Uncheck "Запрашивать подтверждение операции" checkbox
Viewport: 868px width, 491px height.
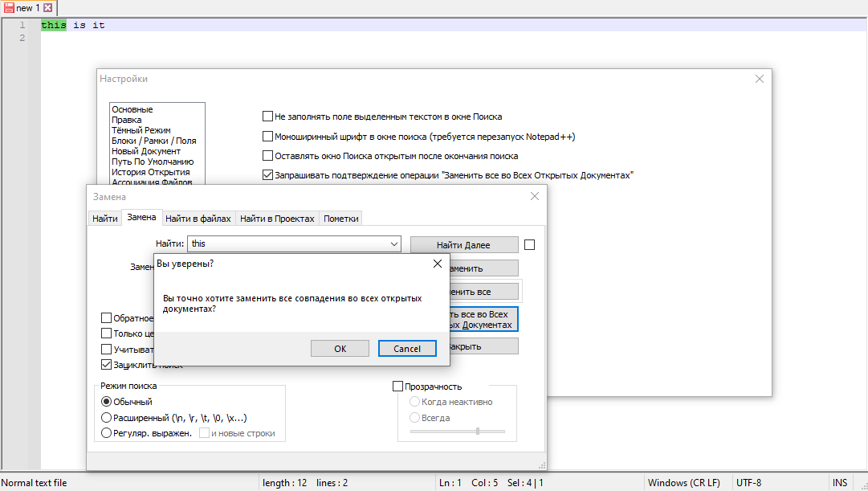click(267, 174)
